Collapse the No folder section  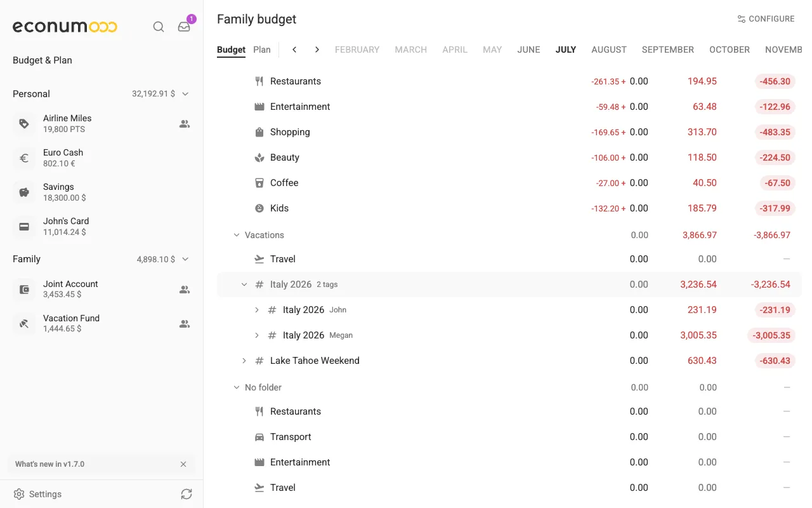tap(237, 387)
